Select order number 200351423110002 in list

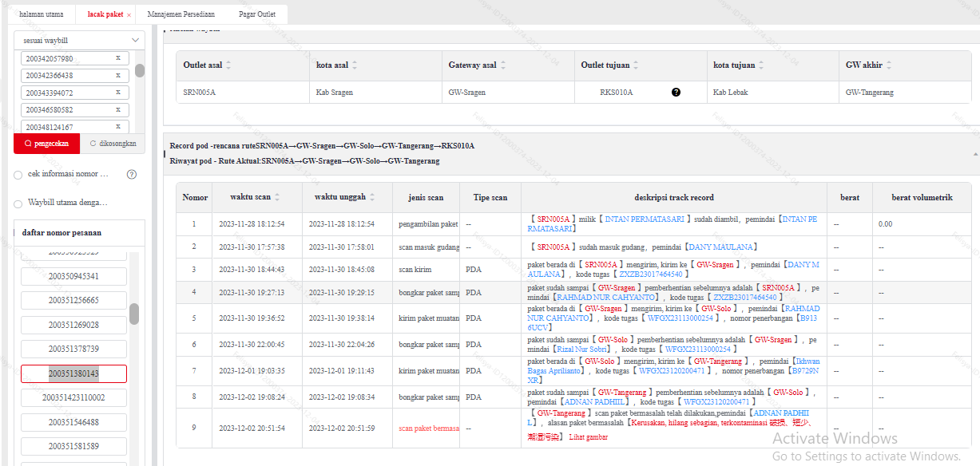coord(73,397)
